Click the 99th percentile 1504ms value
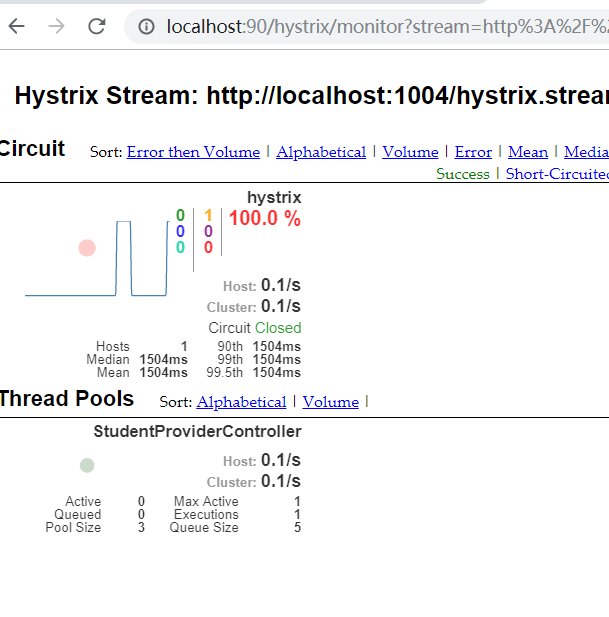Viewport: 609px width, 617px height. (277, 359)
